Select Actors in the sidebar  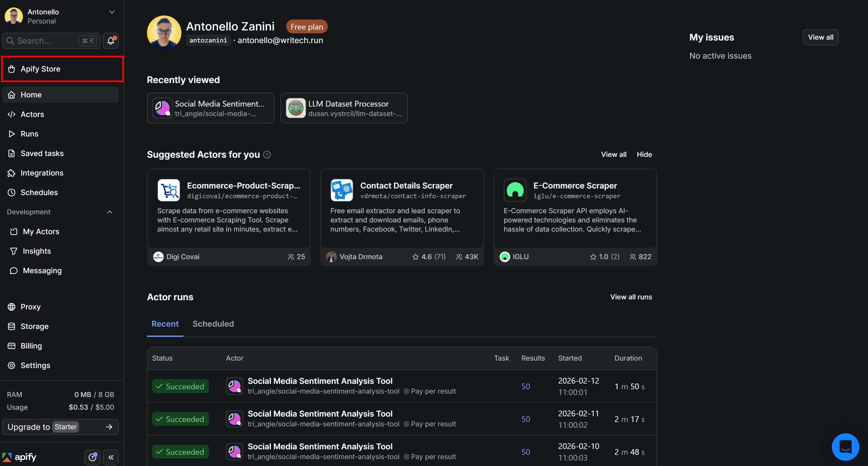(32, 114)
